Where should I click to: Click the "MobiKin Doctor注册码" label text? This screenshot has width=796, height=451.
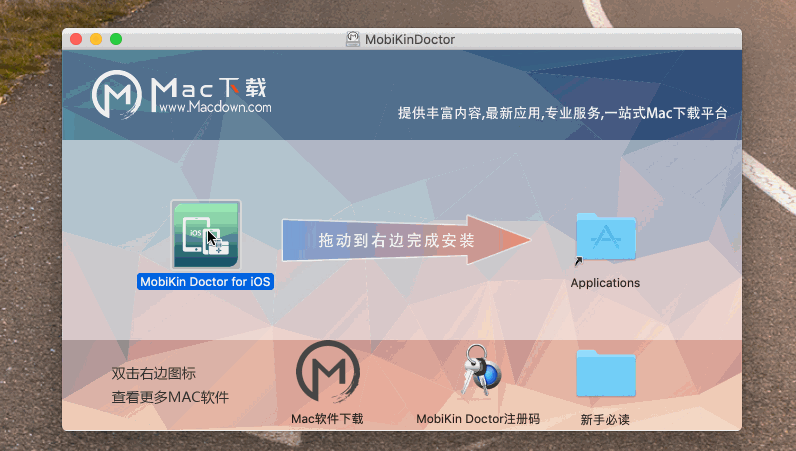[478, 419]
